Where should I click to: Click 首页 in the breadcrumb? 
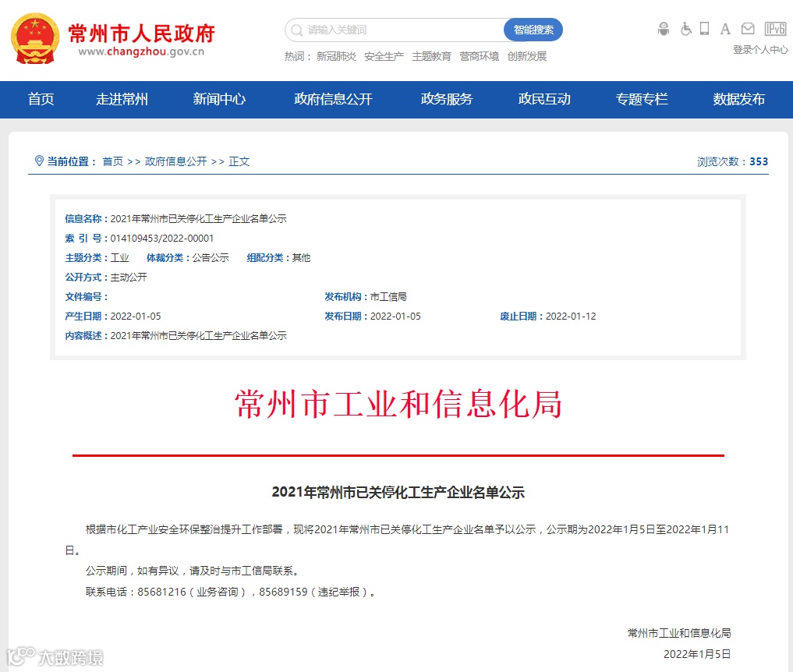tap(113, 161)
